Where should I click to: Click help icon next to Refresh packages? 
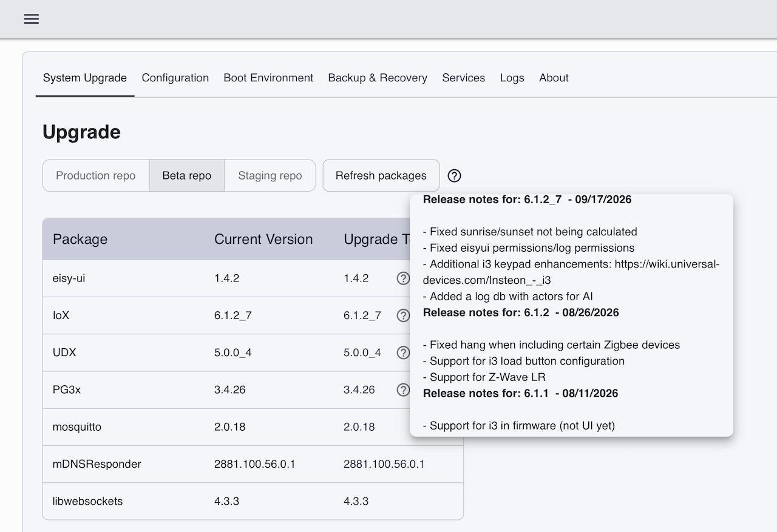click(454, 175)
